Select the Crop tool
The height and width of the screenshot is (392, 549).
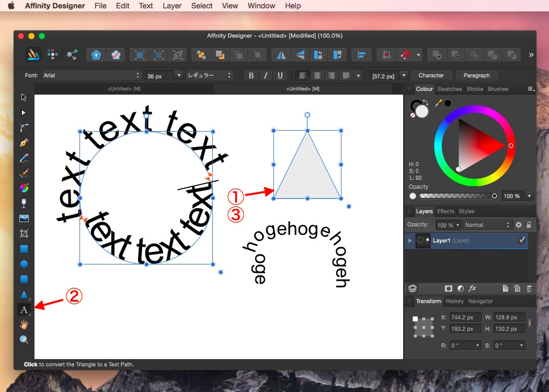pyautogui.click(x=24, y=234)
